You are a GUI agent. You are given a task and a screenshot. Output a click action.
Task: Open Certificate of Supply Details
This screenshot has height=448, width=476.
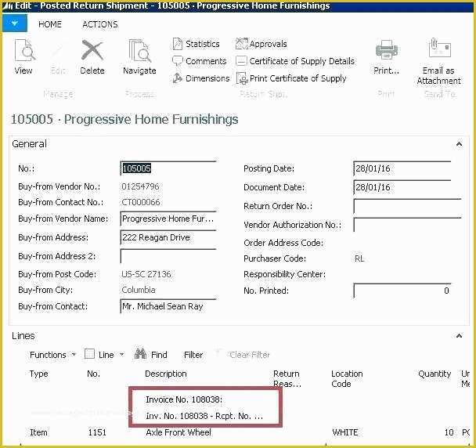coord(295,61)
